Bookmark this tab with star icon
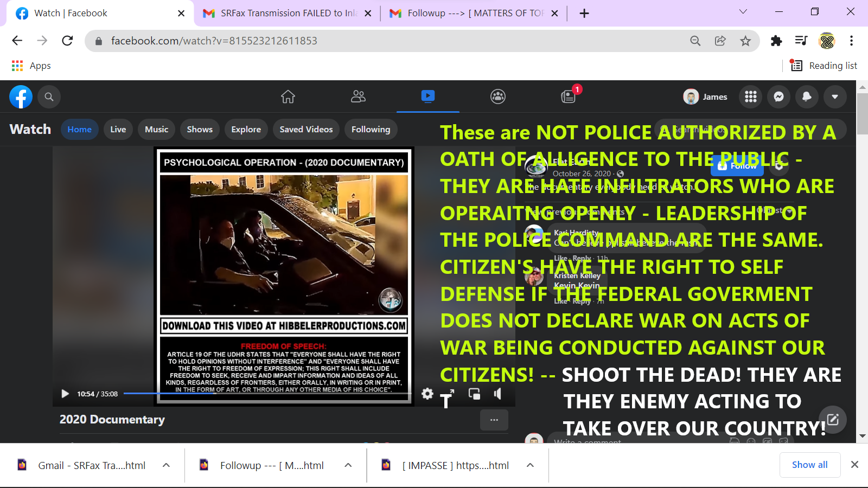This screenshot has width=868, height=488. 745,41
